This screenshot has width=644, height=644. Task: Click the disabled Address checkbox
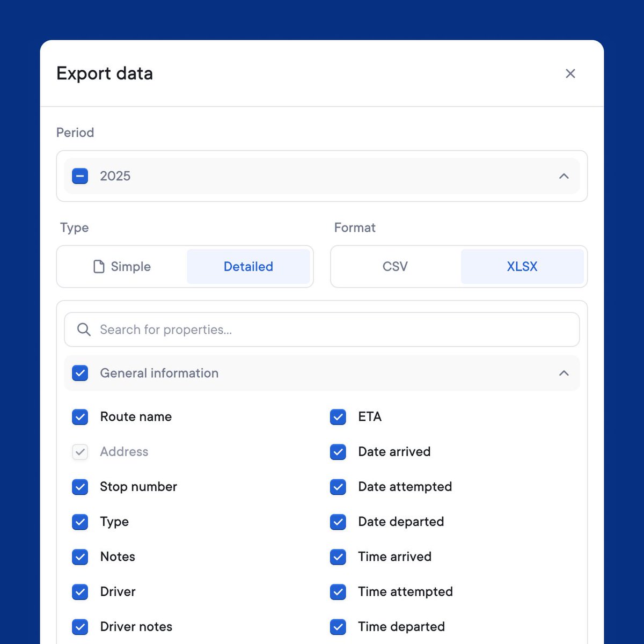pyautogui.click(x=80, y=452)
